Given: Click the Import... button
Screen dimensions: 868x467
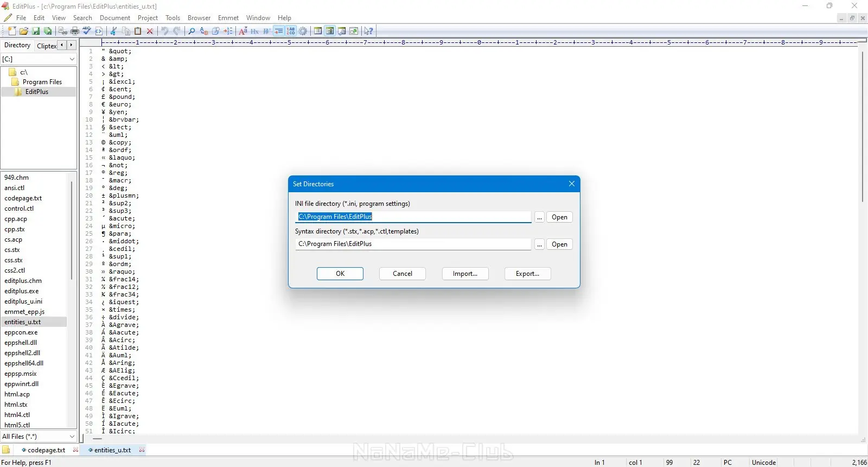Looking at the screenshot, I should pos(465,274).
